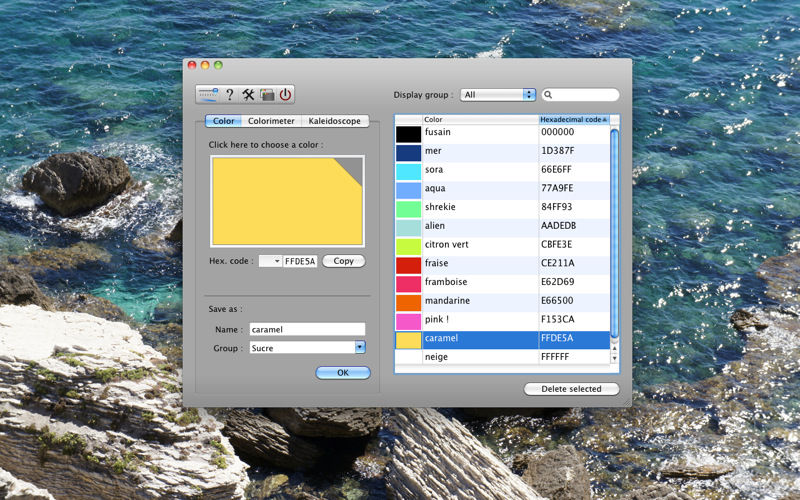800x500 pixels.
Task: Click the pale teal alien swatch
Action: [x=409, y=228]
